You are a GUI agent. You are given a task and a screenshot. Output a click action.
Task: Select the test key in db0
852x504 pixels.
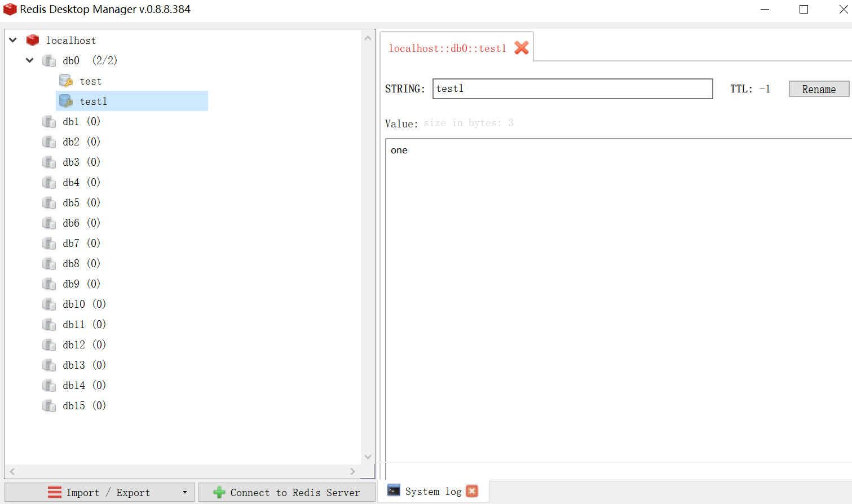pyautogui.click(x=90, y=81)
